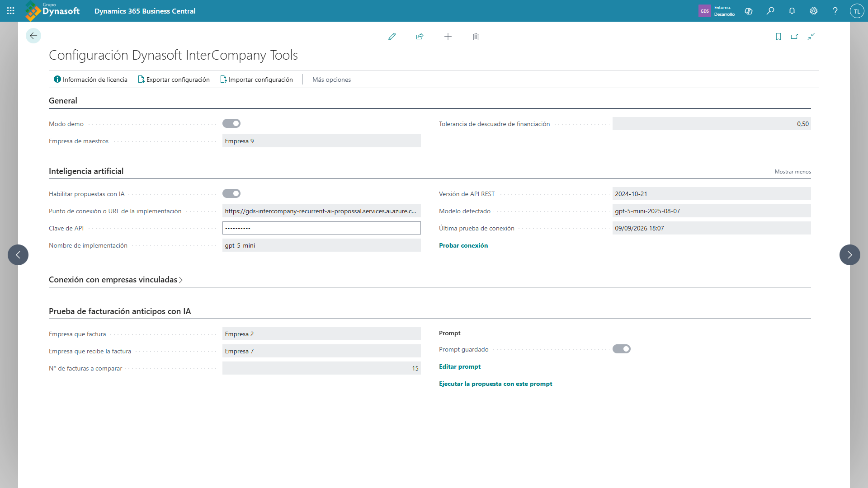This screenshot has height=488, width=868.
Task: Open Más opciones menu
Action: coord(331,80)
